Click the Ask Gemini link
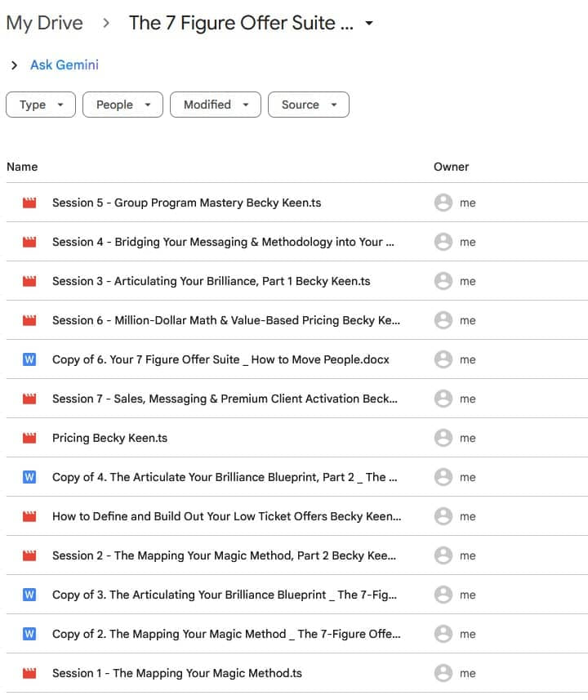 64,65
